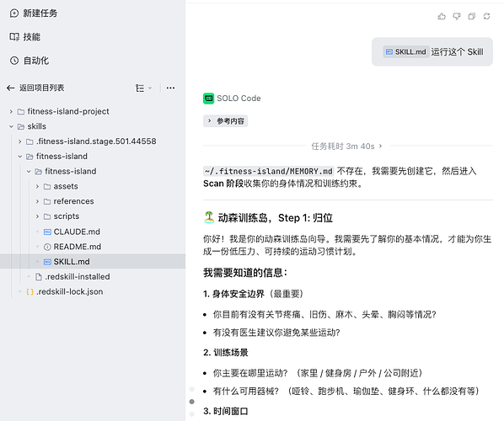Click 2. 训练场景 heading
Image resolution: width=504 pixels, height=421 pixels.
(226, 353)
